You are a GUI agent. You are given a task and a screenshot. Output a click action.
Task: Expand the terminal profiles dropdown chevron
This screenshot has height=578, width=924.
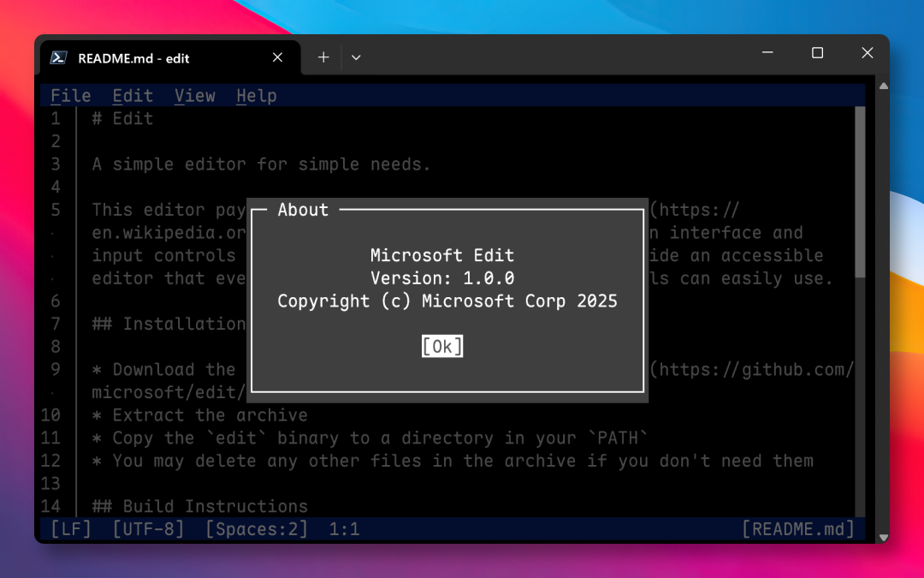pos(356,57)
